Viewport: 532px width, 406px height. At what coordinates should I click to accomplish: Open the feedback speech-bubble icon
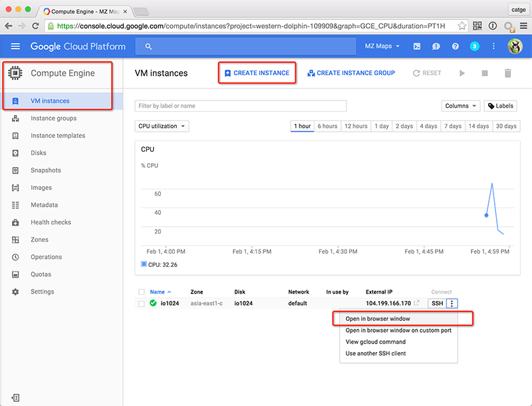pyautogui.click(x=436, y=46)
